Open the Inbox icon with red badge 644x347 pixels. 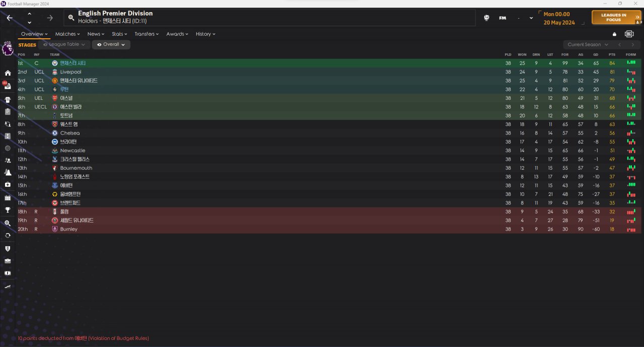[x=7, y=86]
